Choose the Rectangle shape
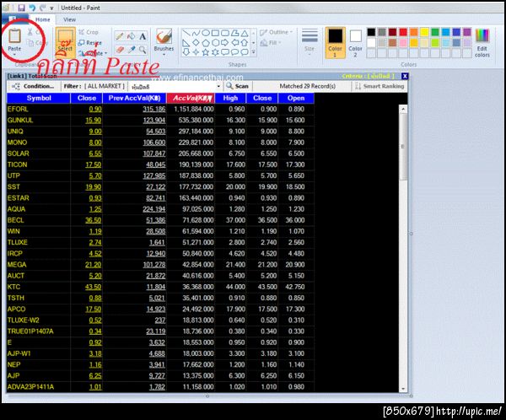The width and height of the screenshot is (506, 420). tap(215, 33)
